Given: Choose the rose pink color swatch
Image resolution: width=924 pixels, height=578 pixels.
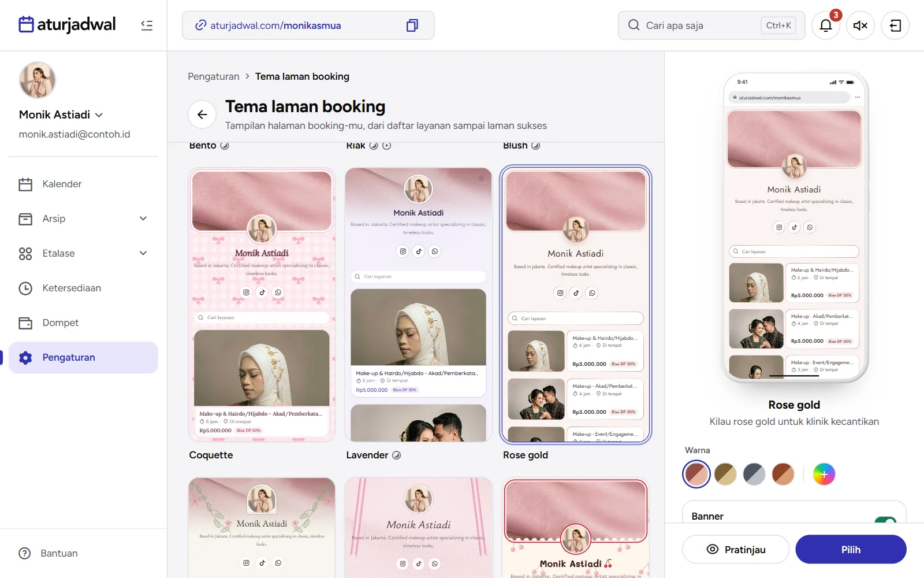Looking at the screenshot, I should click(696, 474).
